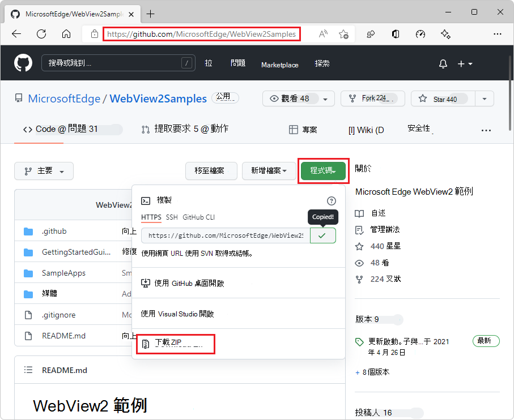The height and width of the screenshot is (420, 514).
Task: Expand the Fork dropdown arrow
Action: tap(397, 98)
